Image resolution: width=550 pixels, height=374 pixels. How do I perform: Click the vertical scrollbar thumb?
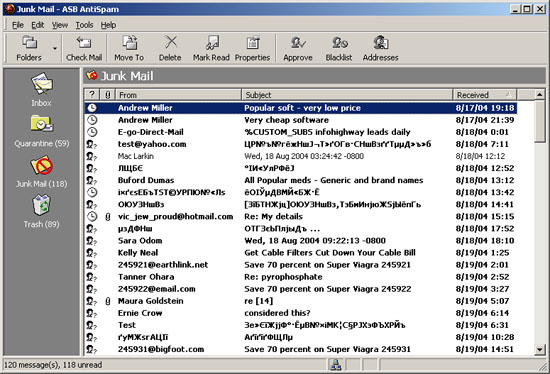point(539,121)
